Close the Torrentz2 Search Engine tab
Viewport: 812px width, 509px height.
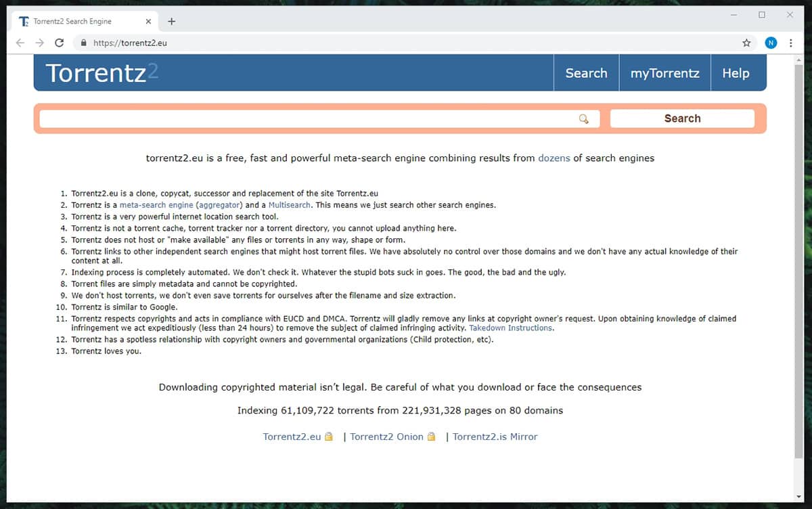click(x=147, y=21)
